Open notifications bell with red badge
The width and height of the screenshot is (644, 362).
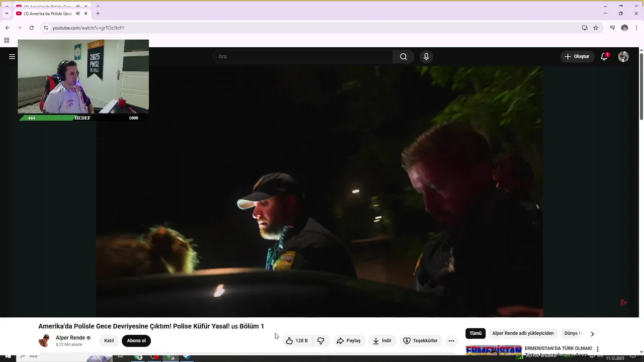pyautogui.click(x=605, y=57)
